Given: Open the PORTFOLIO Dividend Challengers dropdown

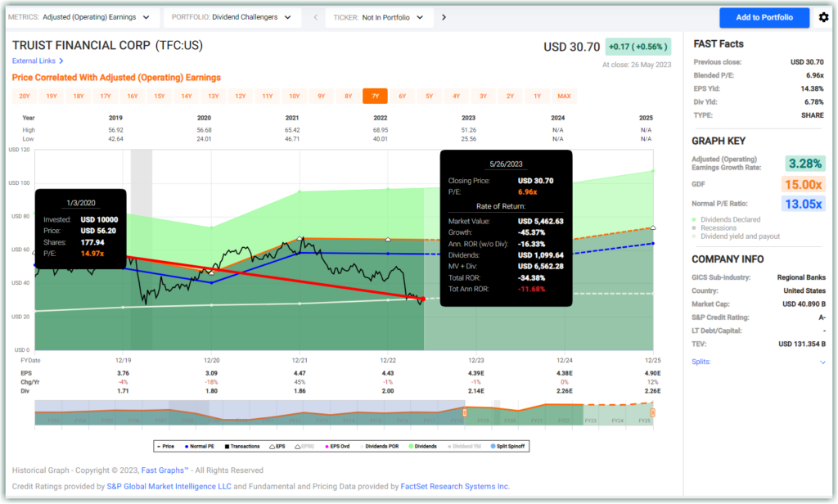Looking at the screenshot, I should point(231,17).
